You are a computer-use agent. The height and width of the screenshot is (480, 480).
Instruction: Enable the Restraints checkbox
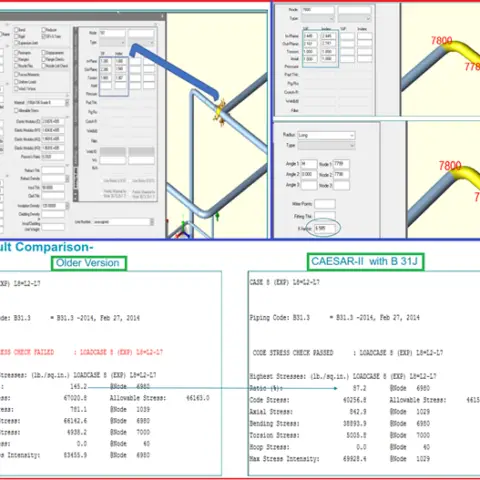pos(16,53)
